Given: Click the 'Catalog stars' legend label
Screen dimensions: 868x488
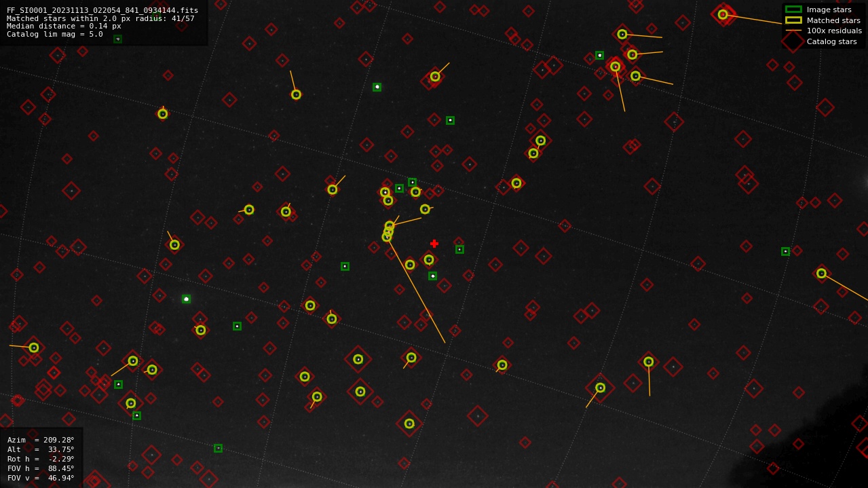Looking at the screenshot, I should pos(831,41).
